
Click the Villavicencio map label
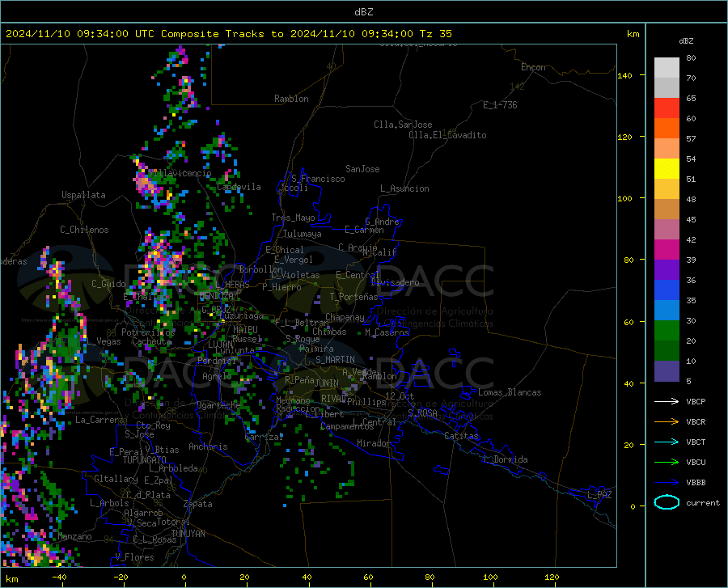pyautogui.click(x=180, y=173)
